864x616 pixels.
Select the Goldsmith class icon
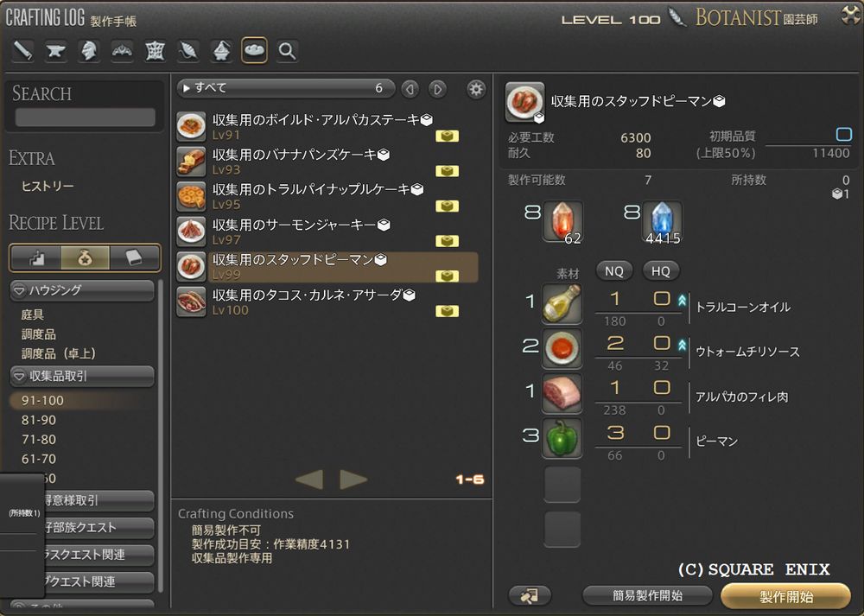click(x=122, y=51)
